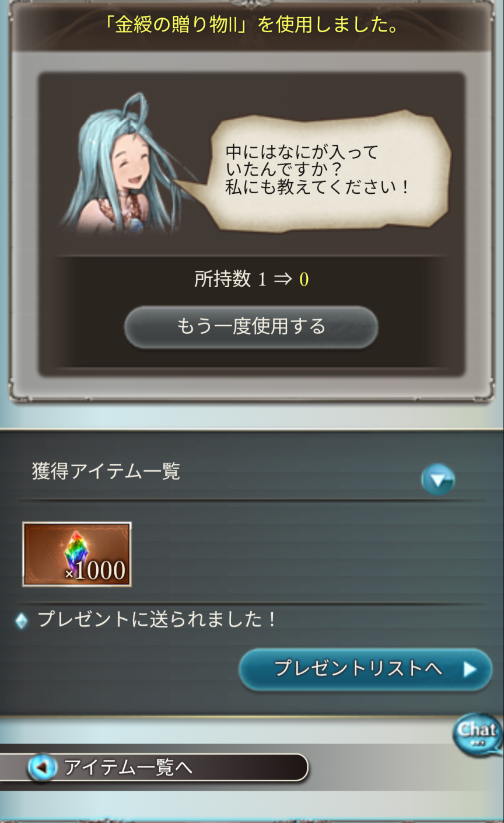Open the Chat bubble icon

pos(478,735)
